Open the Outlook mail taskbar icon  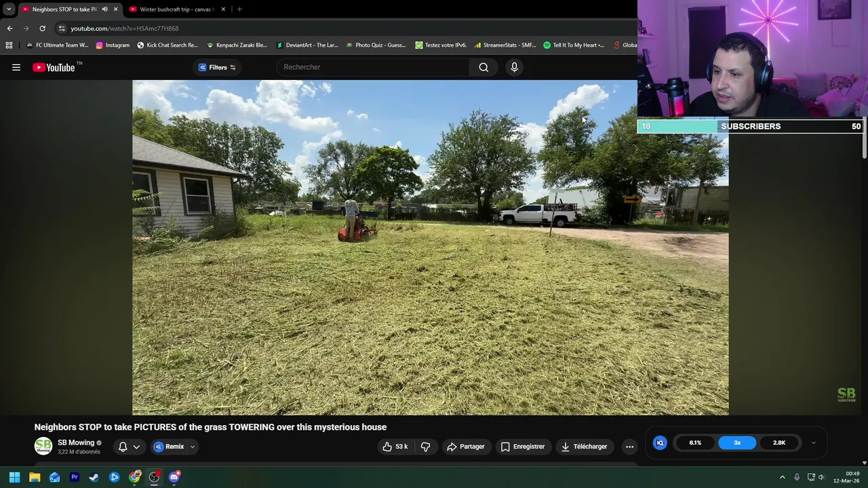click(54, 477)
